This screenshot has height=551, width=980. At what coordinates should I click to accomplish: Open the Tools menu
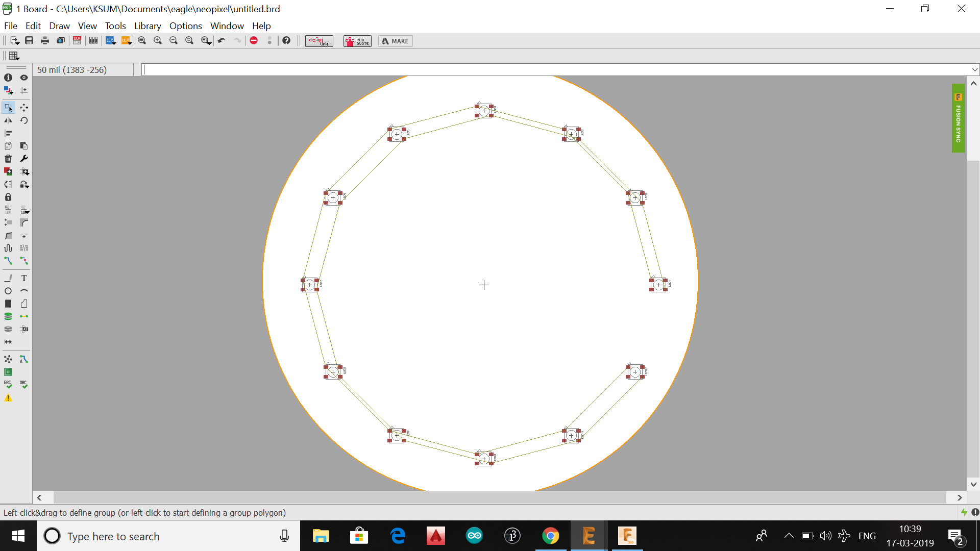point(115,26)
